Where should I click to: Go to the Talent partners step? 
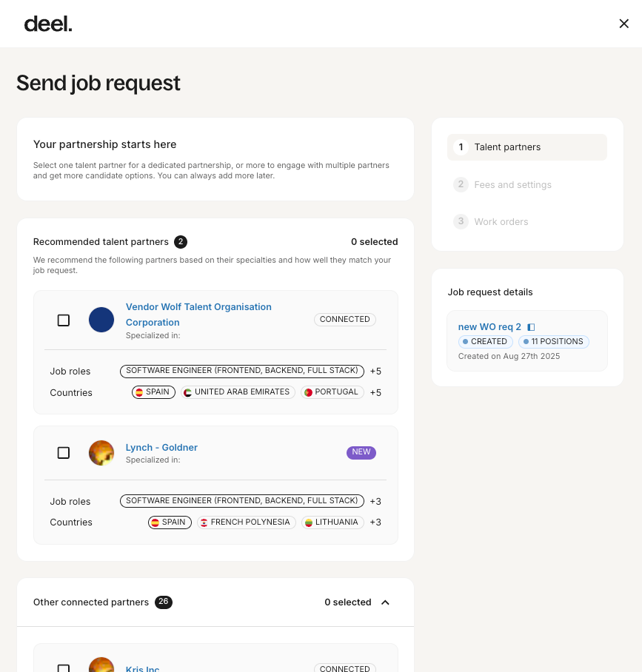tap(507, 147)
